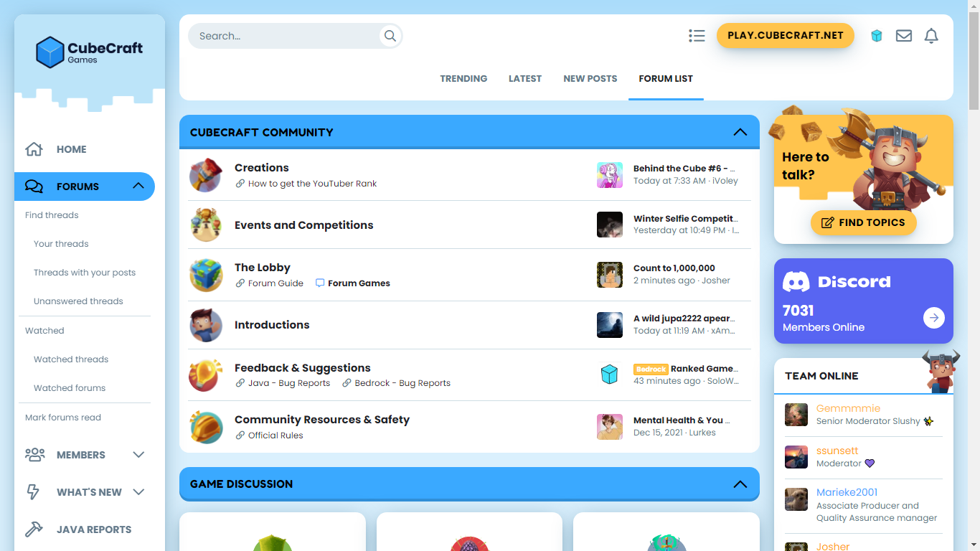Open Lurkes avatar beside Mental Health thread

(x=610, y=427)
